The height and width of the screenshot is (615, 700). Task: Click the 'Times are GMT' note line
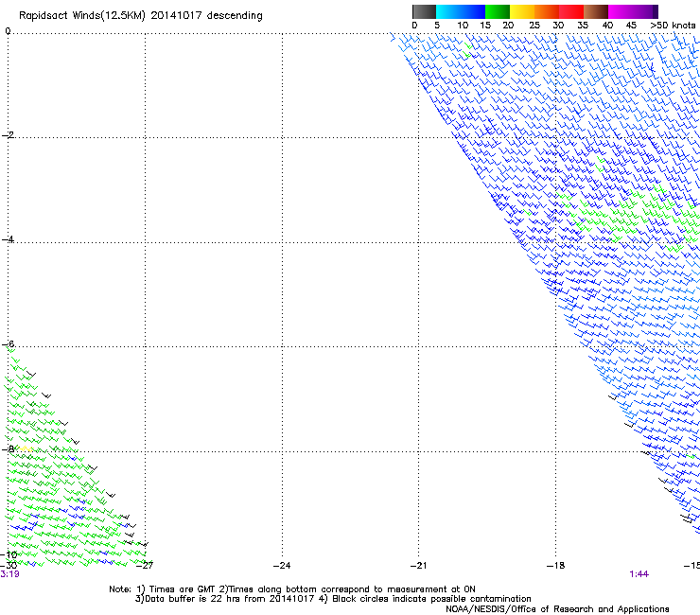click(x=292, y=589)
